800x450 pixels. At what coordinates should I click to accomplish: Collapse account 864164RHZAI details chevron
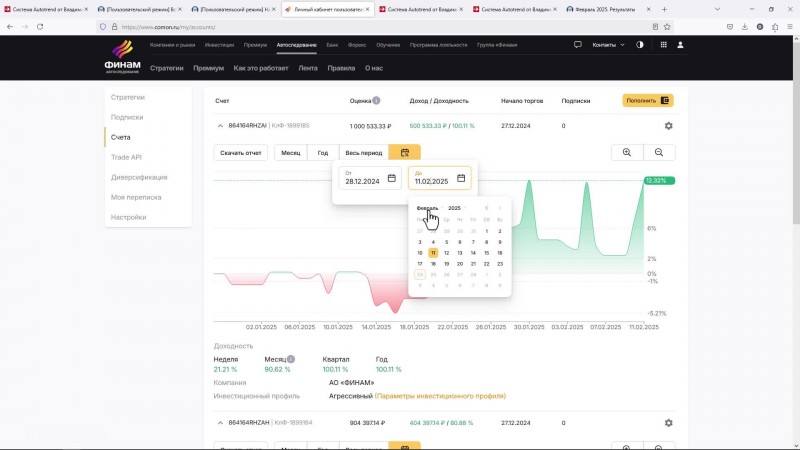pos(220,126)
